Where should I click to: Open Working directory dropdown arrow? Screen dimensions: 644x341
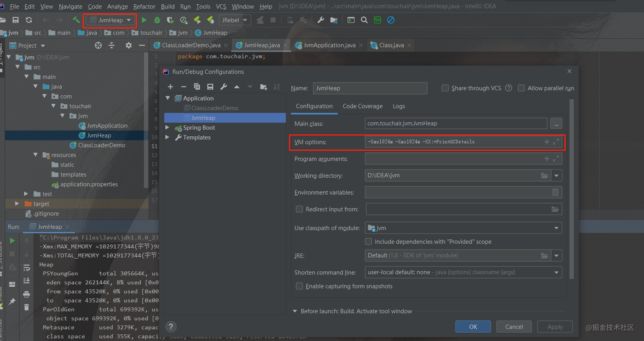coord(556,175)
